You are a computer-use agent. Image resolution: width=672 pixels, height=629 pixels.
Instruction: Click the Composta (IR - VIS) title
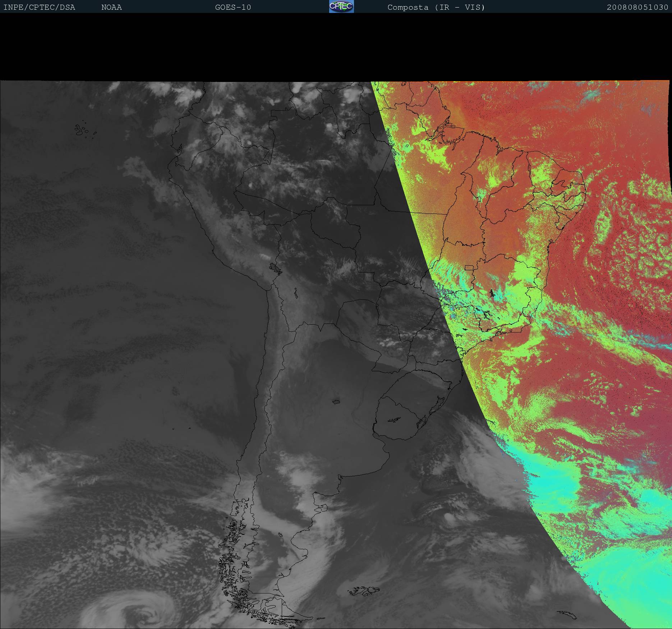click(x=436, y=8)
